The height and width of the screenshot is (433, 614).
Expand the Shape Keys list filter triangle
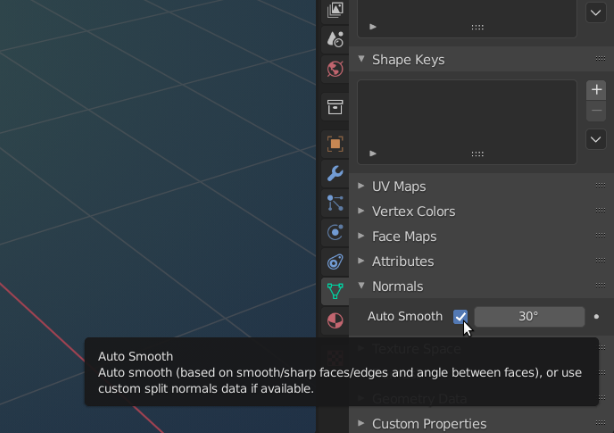tap(373, 153)
